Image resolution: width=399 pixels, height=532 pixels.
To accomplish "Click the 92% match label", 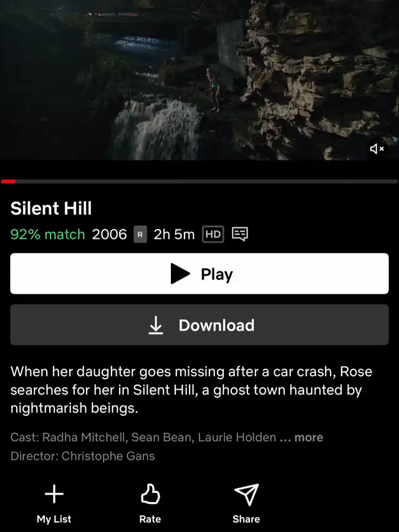I will coord(47,234).
